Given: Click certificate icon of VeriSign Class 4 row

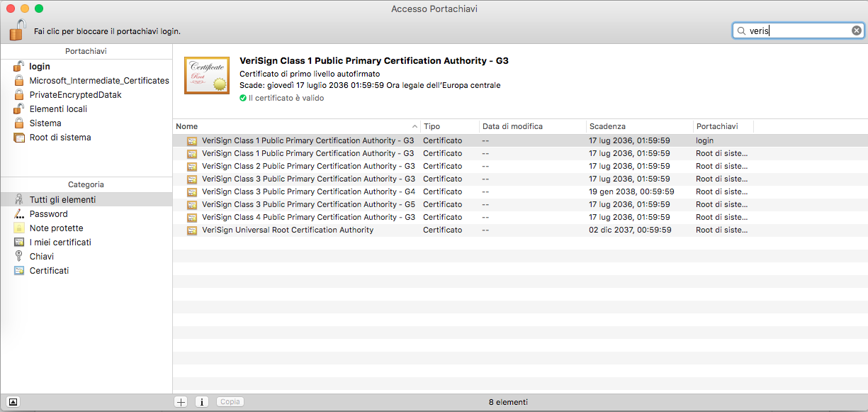Looking at the screenshot, I should click(x=192, y=217).
